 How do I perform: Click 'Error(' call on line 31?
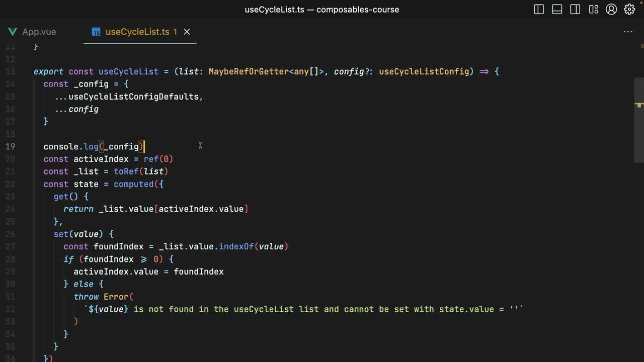tap(118, 297)
